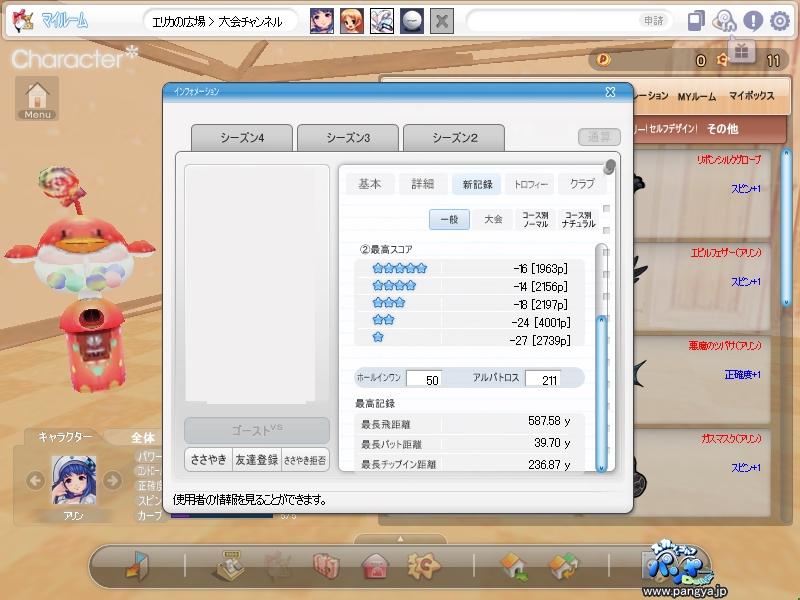Click the 最長飛距離 value 587.58 y
The height and width of the screenshot is (600, 800).
[549, 421]
